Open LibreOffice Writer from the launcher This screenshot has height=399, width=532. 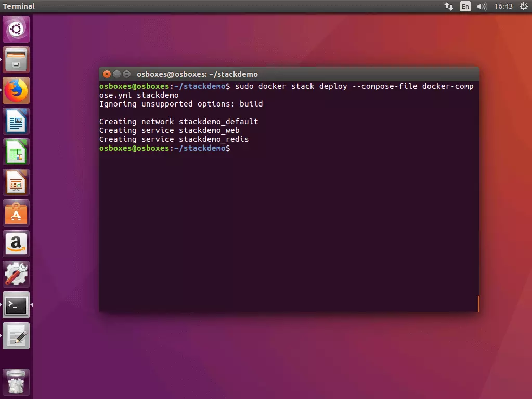tap(16, 121)
